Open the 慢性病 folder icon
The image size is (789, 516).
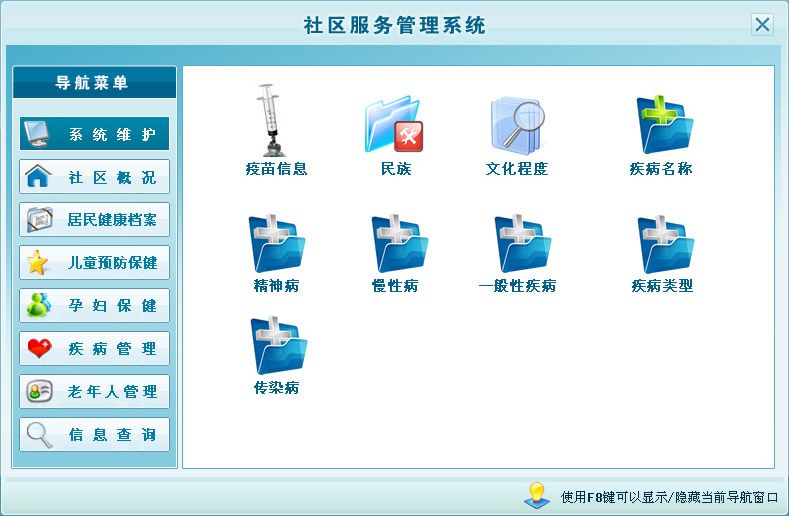pyautogui.click(x=400, y=244)
